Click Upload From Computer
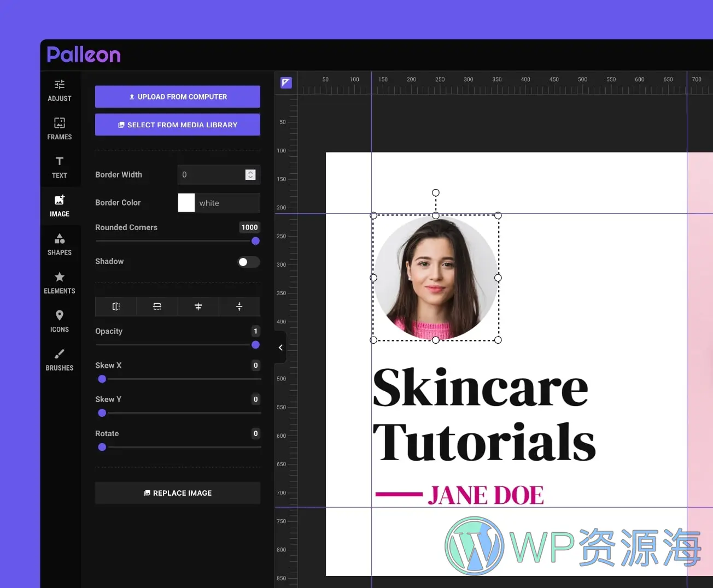The image size is (713, 588). pyautogui.click(x=177, y=97)
